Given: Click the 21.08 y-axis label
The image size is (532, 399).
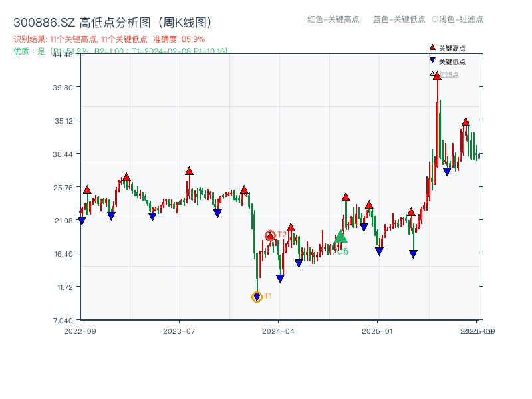Looking at the screenshot, I should 64,221.
